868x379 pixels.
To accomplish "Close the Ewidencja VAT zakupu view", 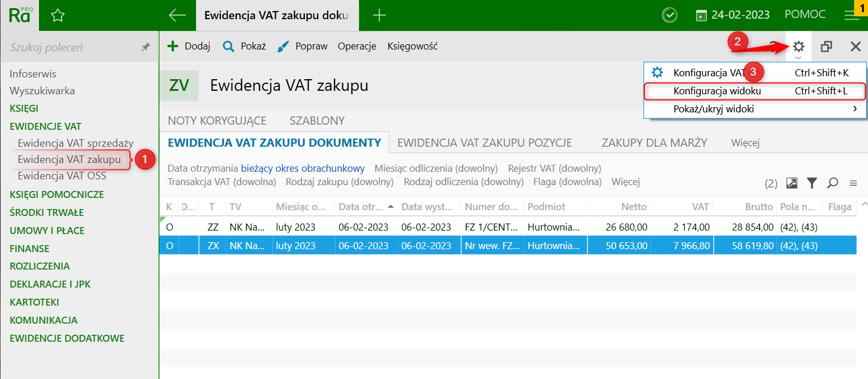I will point(855,47).
